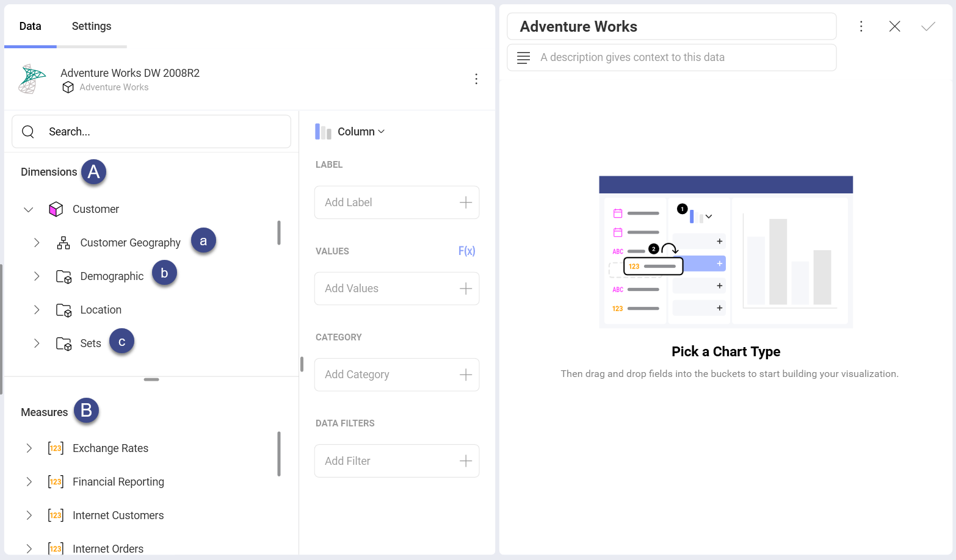Click the Demographic folder icon
This screenshot has width=956, height=560.
(64, 276)
